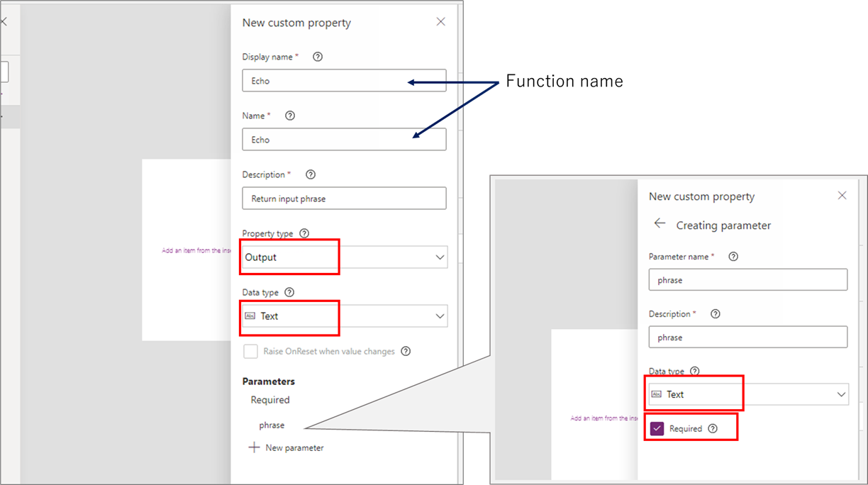
Task: Go back using Creating parameter arrow
Action: point(660,224)
